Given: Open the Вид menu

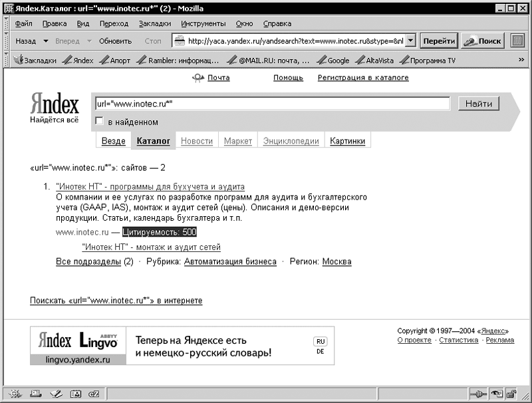Looking at the screenshot, I should click(82, 23).
